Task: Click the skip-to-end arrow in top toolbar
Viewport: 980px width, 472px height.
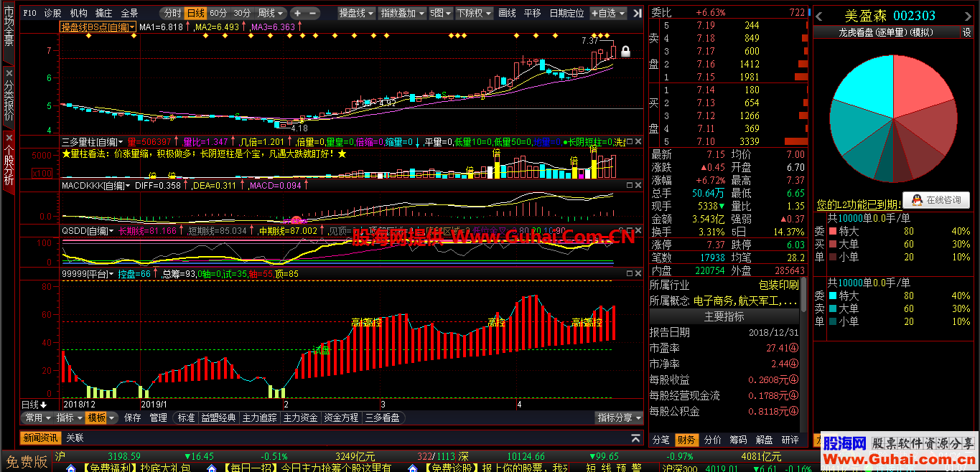Action: [637, 13]
